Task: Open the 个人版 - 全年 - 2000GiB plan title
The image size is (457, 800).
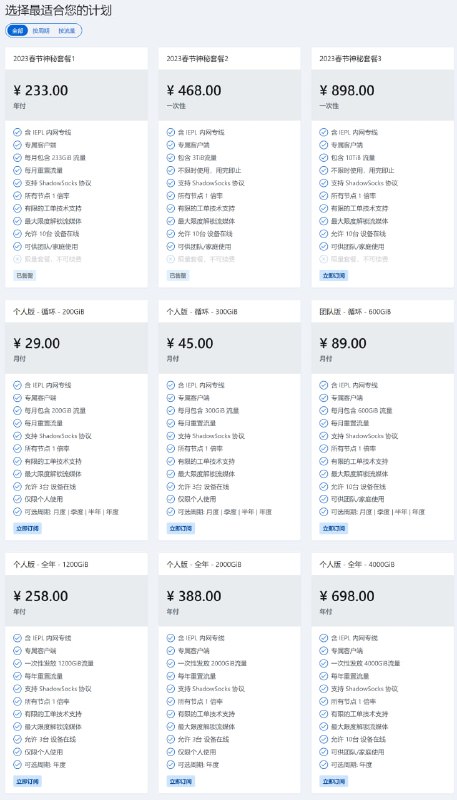Action: pyautogui.click(x=204, y=565)
